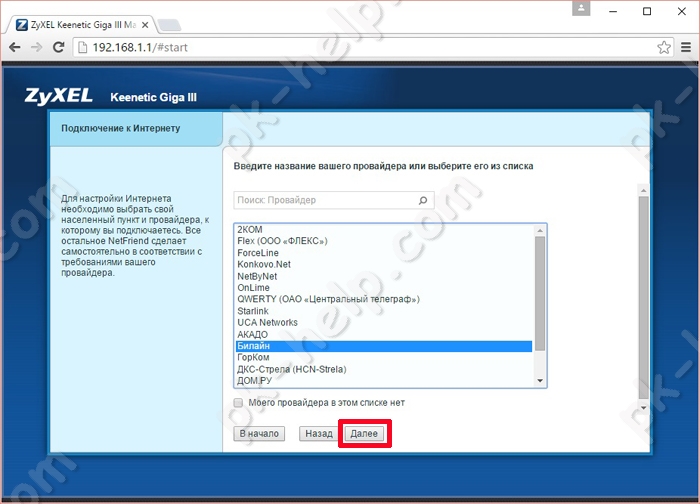Reload the page with refresh icon
700x504 pixels.
(x=58, y=47)
